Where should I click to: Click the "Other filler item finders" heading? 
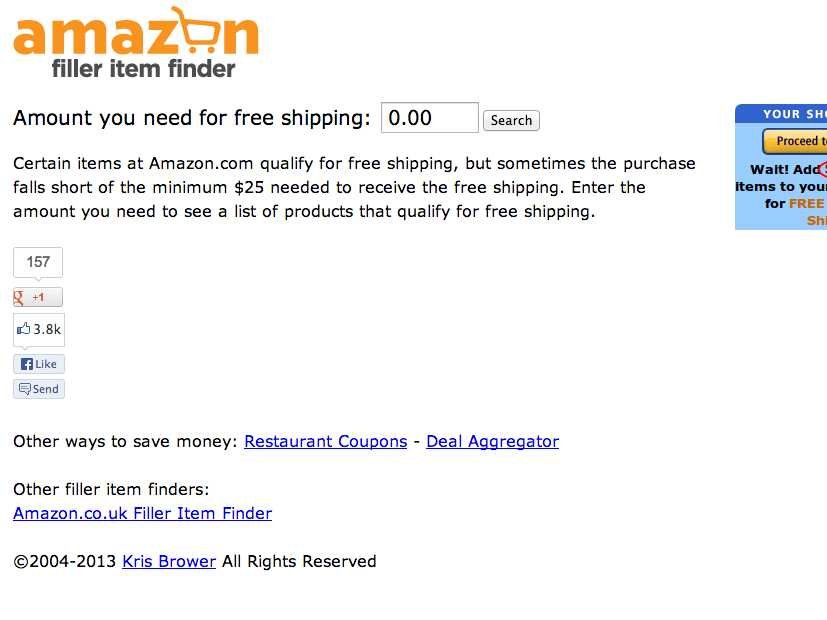111,489
